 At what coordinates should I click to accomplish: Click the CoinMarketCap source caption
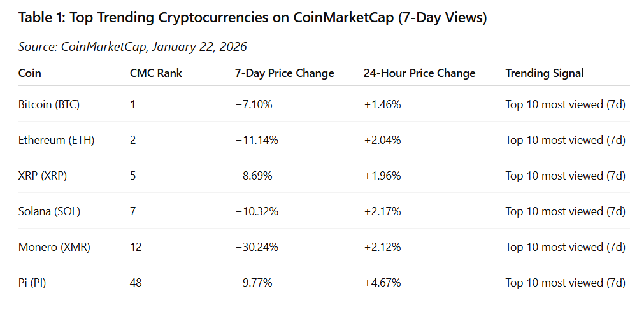(132, 47)
